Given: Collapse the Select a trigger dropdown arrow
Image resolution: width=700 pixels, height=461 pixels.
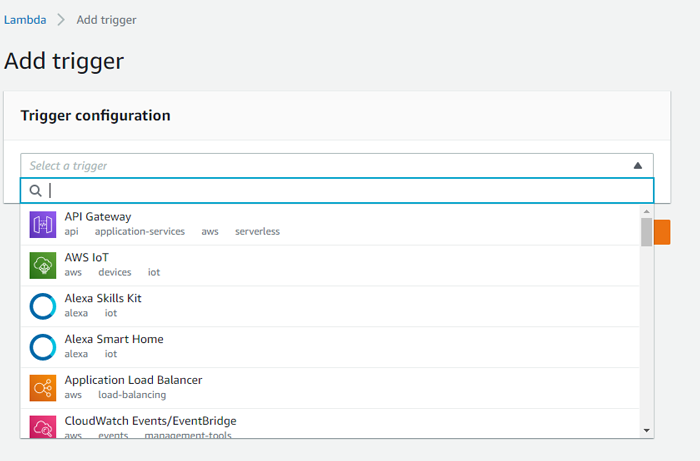Looking at the screenshot, I should coord(638,166).
